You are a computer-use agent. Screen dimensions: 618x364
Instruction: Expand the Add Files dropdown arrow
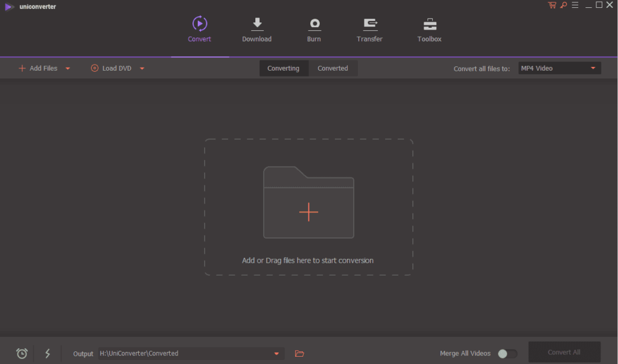[68, 69]
